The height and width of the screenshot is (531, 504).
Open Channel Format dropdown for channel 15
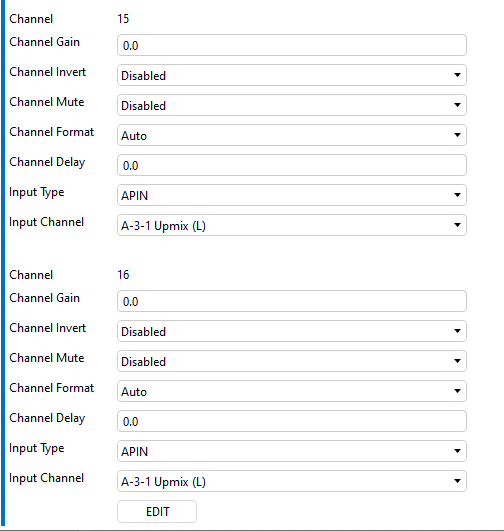pyautogui.click(x=292, y=135)
